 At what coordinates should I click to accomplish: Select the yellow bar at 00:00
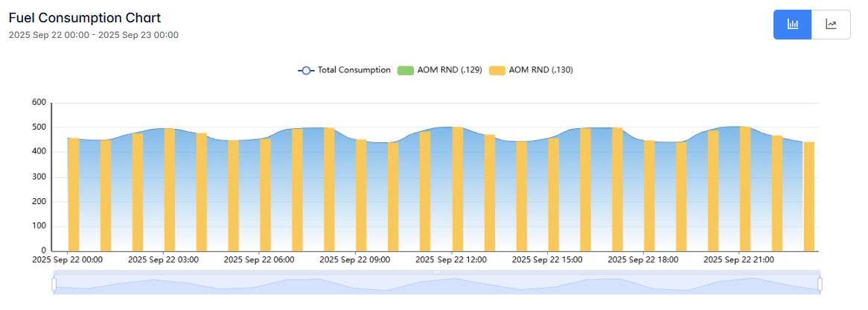pos(73,194)
